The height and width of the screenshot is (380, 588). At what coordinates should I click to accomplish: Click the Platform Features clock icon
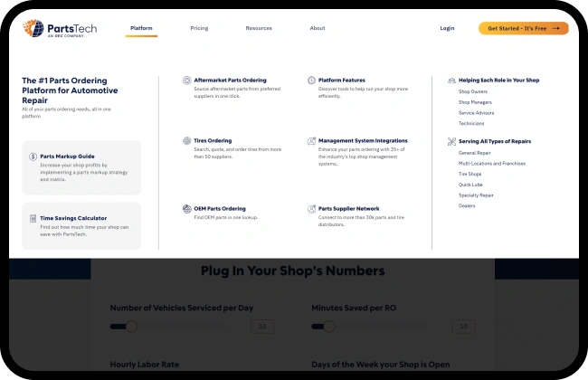click(311, 81)
